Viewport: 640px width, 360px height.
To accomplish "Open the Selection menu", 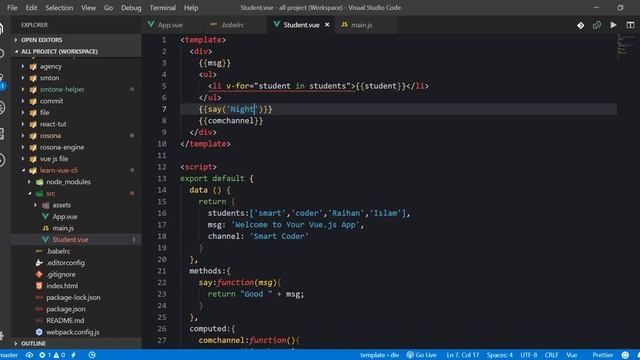I will pos(59,8).
